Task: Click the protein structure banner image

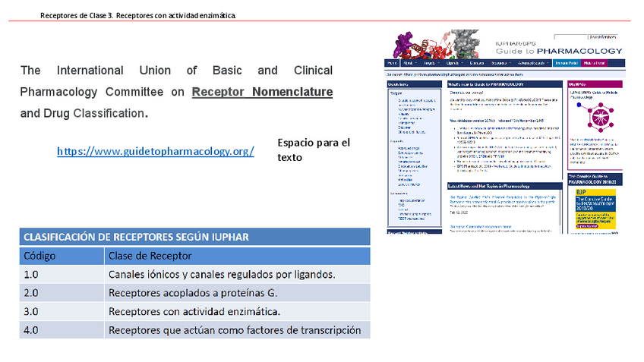Action: (437, 44)
